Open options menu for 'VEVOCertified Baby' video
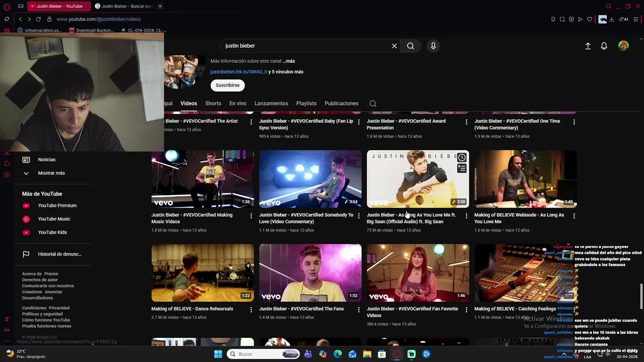This screenshot has height=362, width=644. click(x=359, y=122)
